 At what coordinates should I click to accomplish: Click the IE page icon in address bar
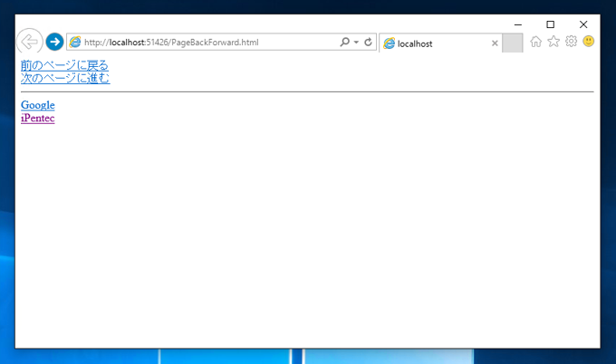tap(75, 42)
